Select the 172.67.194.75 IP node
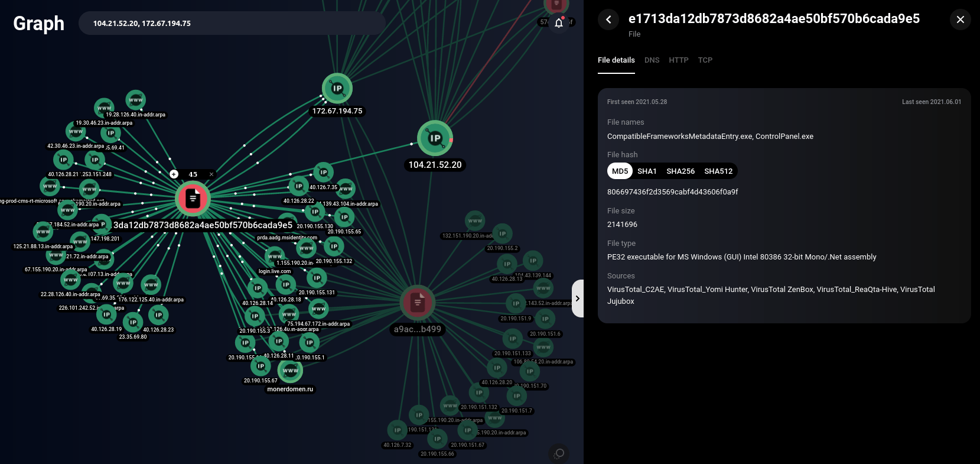 337,88
